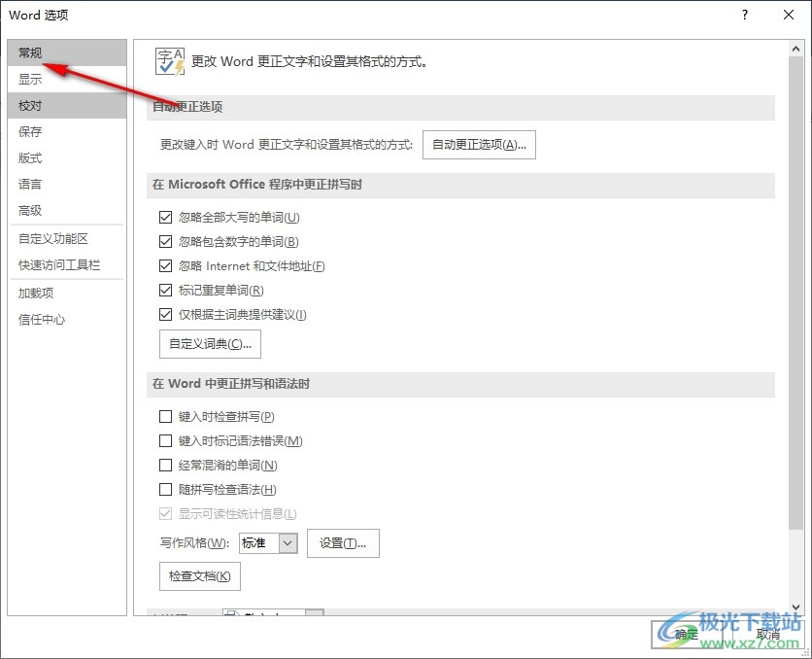The width and height of the screenshot is (812, 659).
Task: Open 自定义功能区 settings
Action: point(67,239)
